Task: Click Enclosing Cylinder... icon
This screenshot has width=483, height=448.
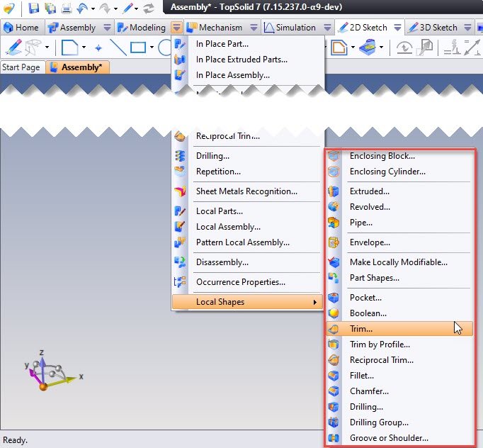Action: pos(334,172)
